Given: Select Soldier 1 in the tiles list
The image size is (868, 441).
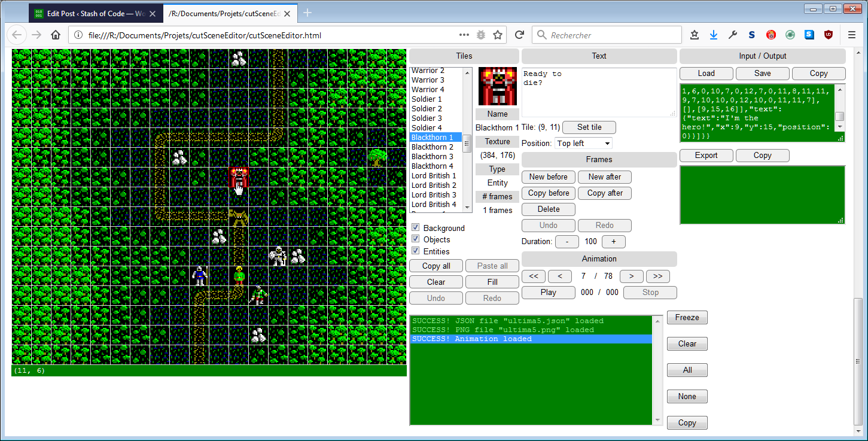Looking at the screenshot, I should [437, 99].
